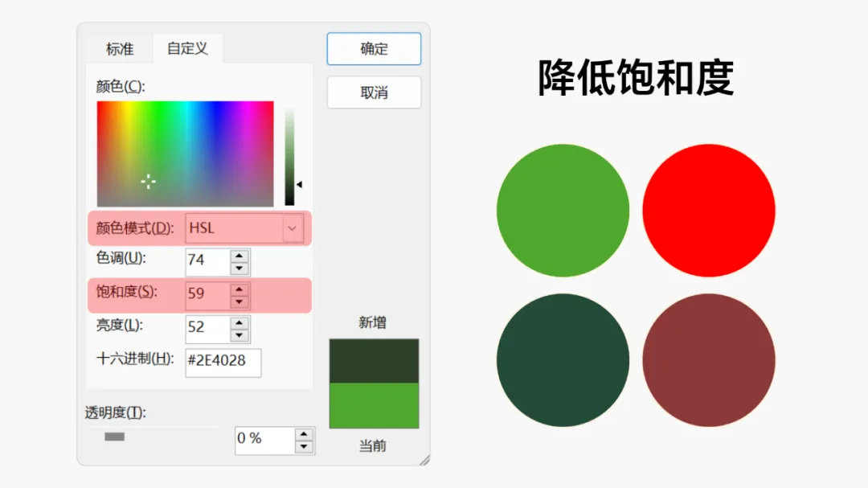Decrease transparency with down arrow

pyautogui.click(x=304, y=447)
